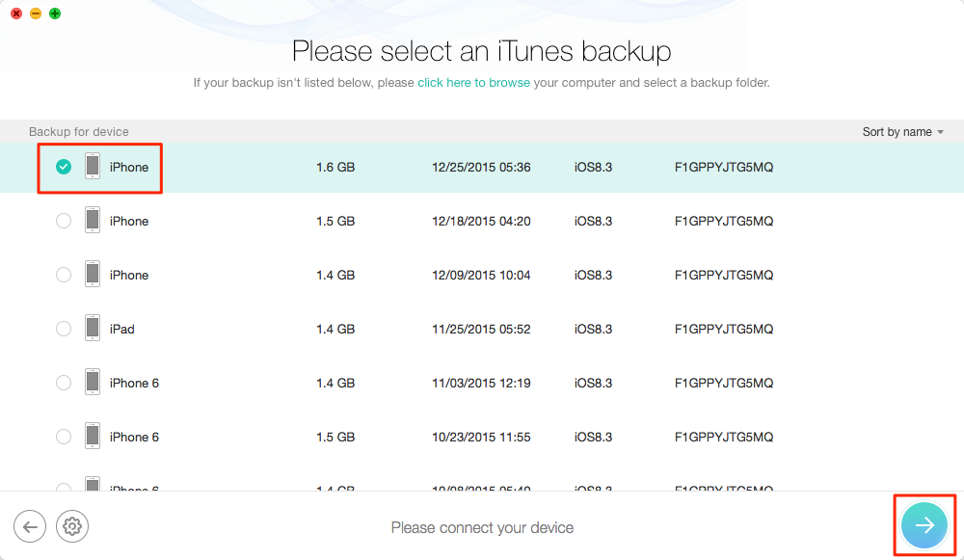This screenshot has width=964, height=560.
Task: Select the iPhone backup dated 12/09/2015
Action: 64,275
